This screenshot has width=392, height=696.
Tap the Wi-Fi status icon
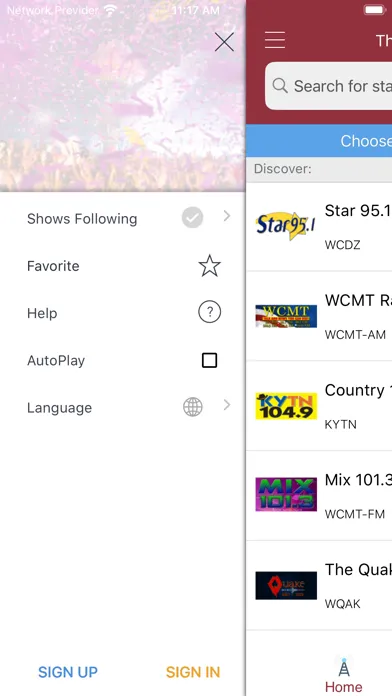[x=110, y=10]
